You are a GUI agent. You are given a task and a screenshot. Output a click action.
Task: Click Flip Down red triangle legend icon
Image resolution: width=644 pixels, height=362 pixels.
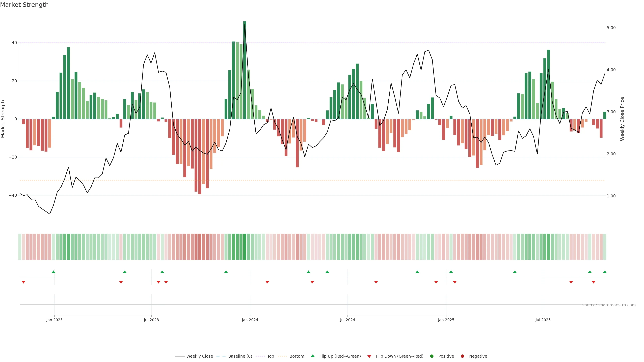point(369,356)
